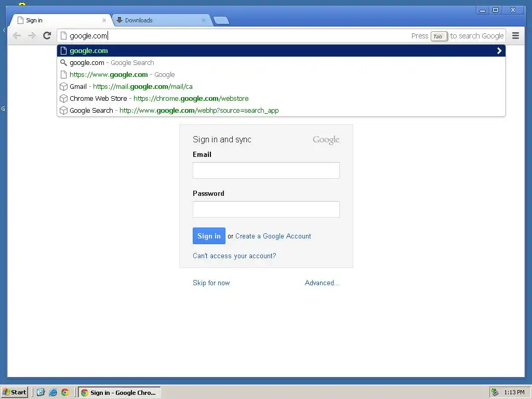
Task: Click the page icon in the address bar
Action: (63, 36)
